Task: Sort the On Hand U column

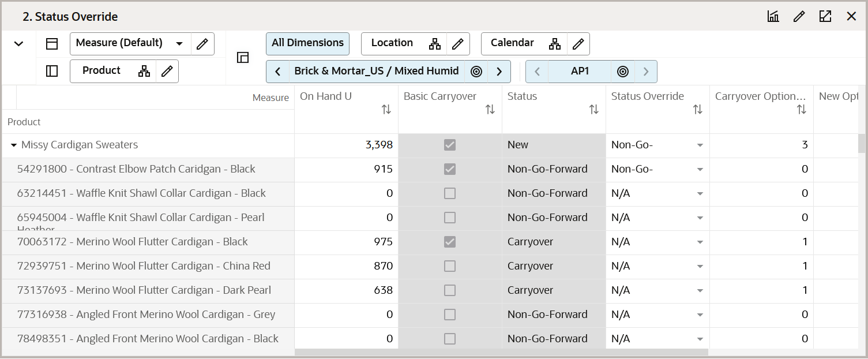Action: click(386, 109)
